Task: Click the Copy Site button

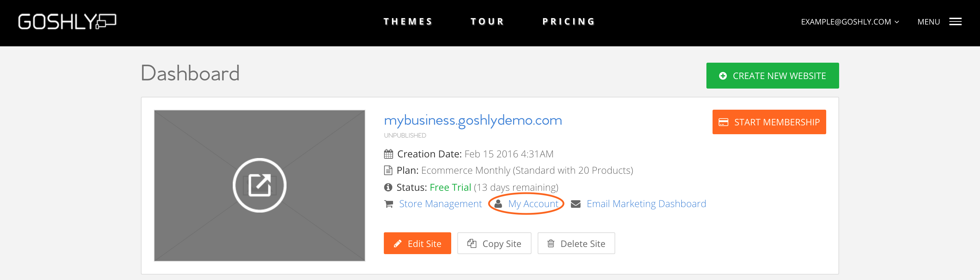Action: coord(494,244)
